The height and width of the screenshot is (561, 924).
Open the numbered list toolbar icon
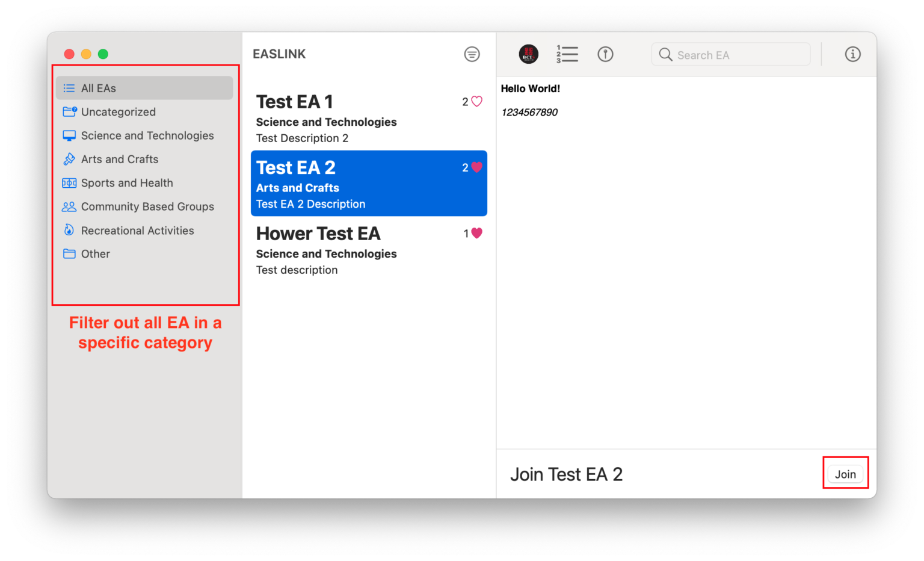[x=567, y=54]
